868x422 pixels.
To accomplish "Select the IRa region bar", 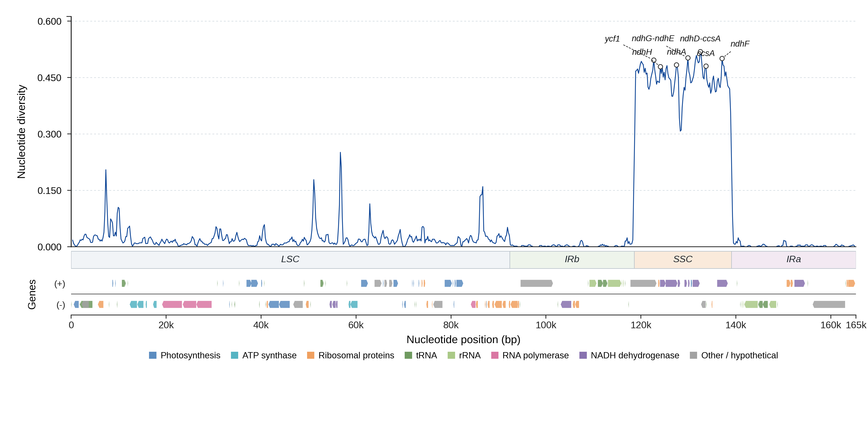I will (x=793, y=260).
